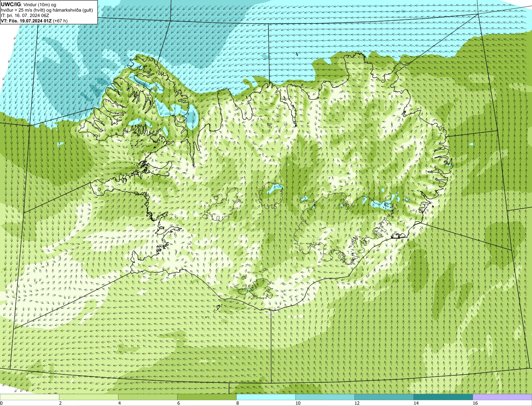The width and height of the screenshot is (532, 406).
Task: Click the legend label "14"
Action: pos(416,403)
